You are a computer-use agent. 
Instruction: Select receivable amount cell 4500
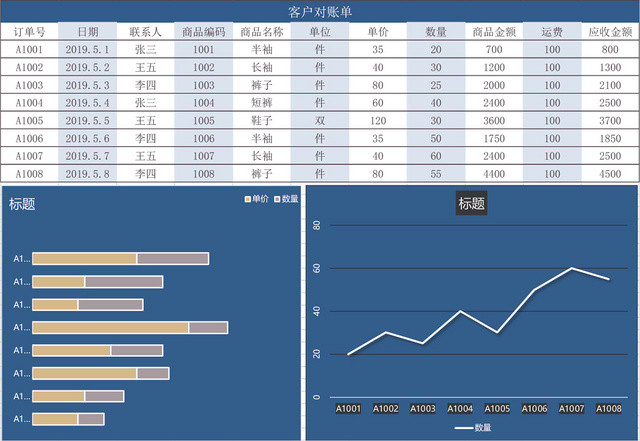point(610,174)
